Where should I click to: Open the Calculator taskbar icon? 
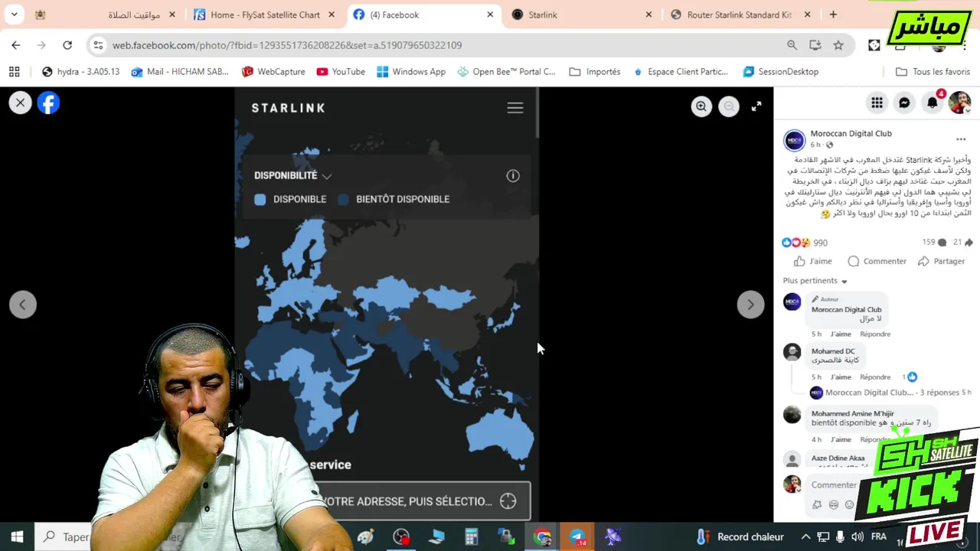click(472, 537)
